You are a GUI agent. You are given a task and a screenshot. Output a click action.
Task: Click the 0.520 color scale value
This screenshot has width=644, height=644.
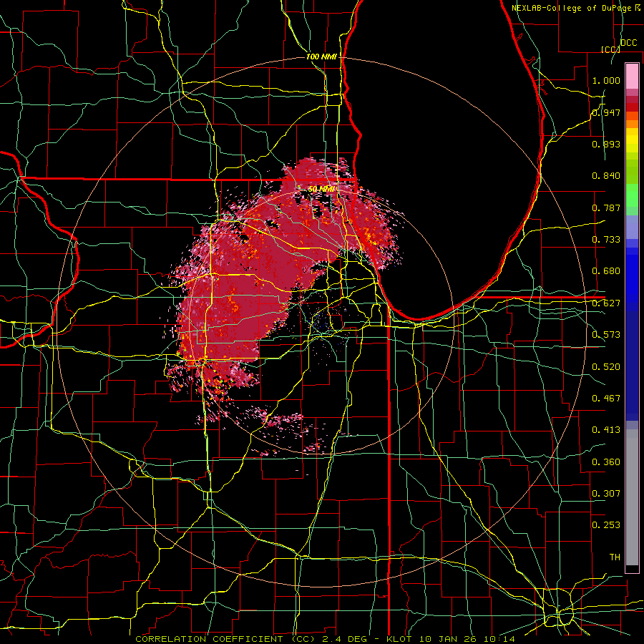coord(606,367)
